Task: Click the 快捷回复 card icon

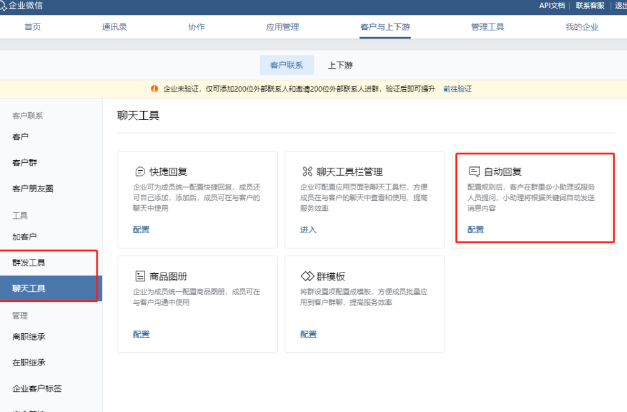Action: tap(139, 172)
